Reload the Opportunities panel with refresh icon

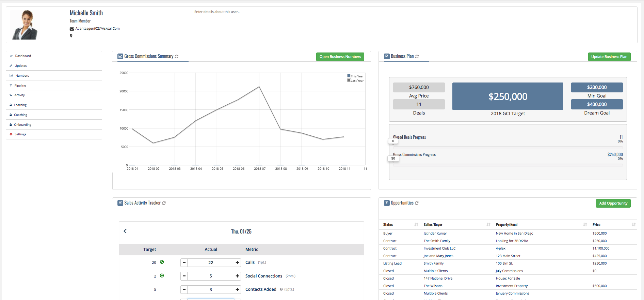[417, 203]
